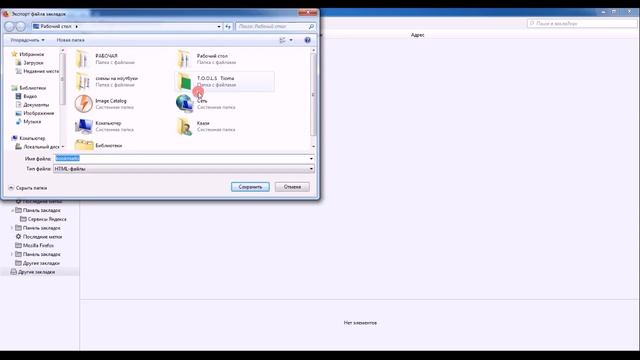
Task: Open the view options dropdown arrow
Action: click(291, 40)
